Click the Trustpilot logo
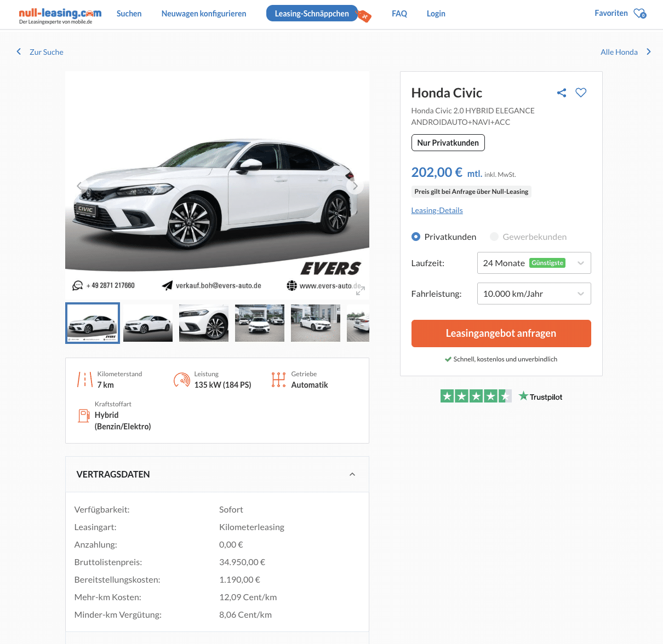The height and width of the screenshot is (644, 663). 541,396
